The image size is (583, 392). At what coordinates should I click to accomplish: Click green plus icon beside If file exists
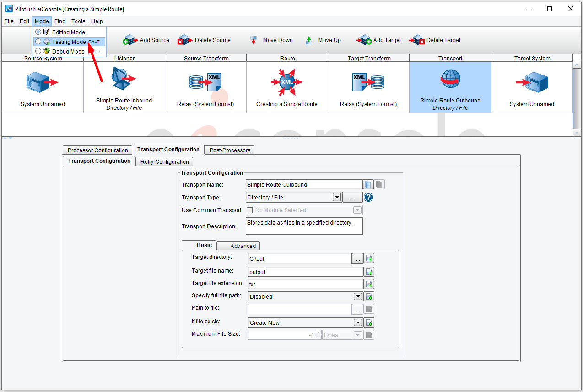coord(369,322)
